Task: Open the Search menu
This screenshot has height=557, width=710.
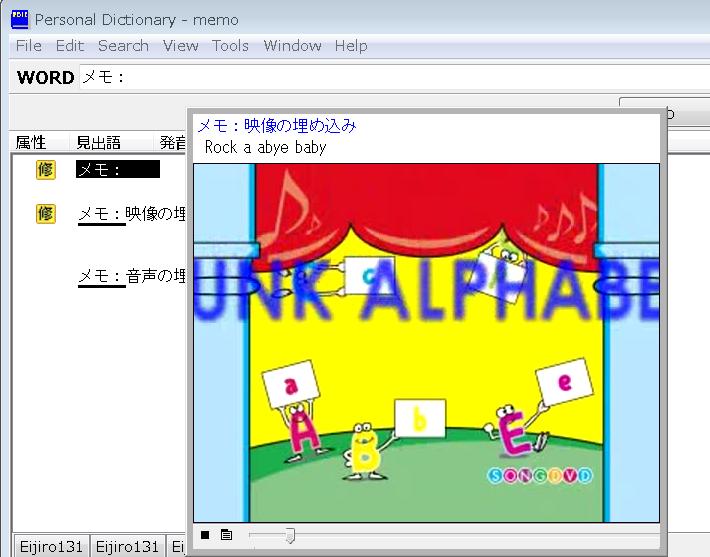Action: 123,46
